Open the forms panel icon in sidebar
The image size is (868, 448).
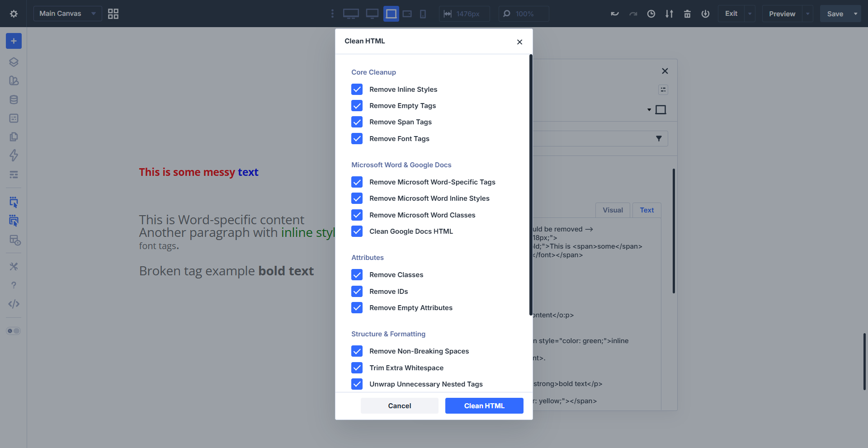14,118
